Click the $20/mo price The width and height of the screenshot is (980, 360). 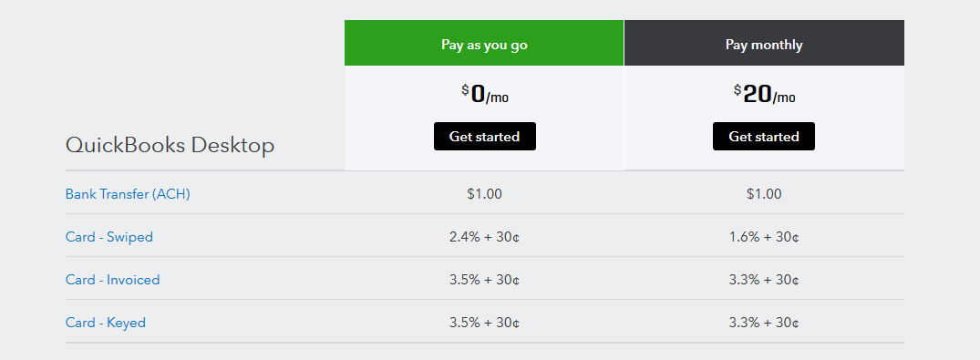coord(764,95)
